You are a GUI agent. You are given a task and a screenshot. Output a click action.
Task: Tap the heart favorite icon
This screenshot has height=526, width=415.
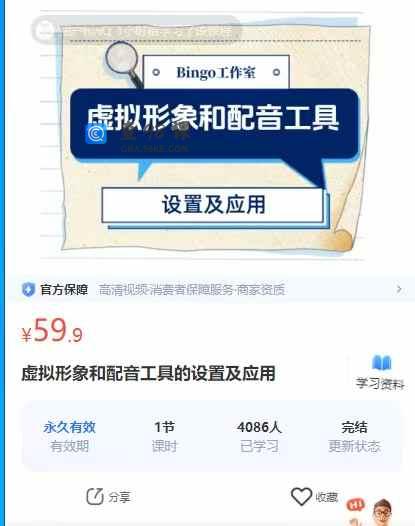coord(301,496)
